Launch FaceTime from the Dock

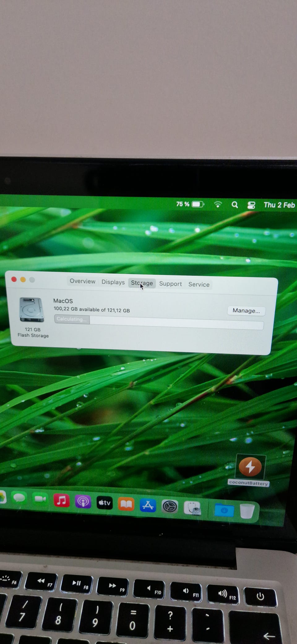click(40, 499)
